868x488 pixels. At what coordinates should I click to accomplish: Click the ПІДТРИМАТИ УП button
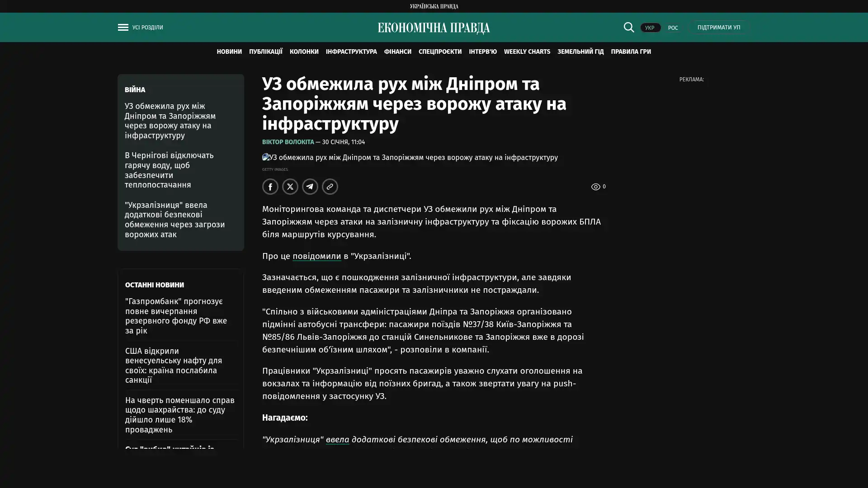[x=718, y=28]
